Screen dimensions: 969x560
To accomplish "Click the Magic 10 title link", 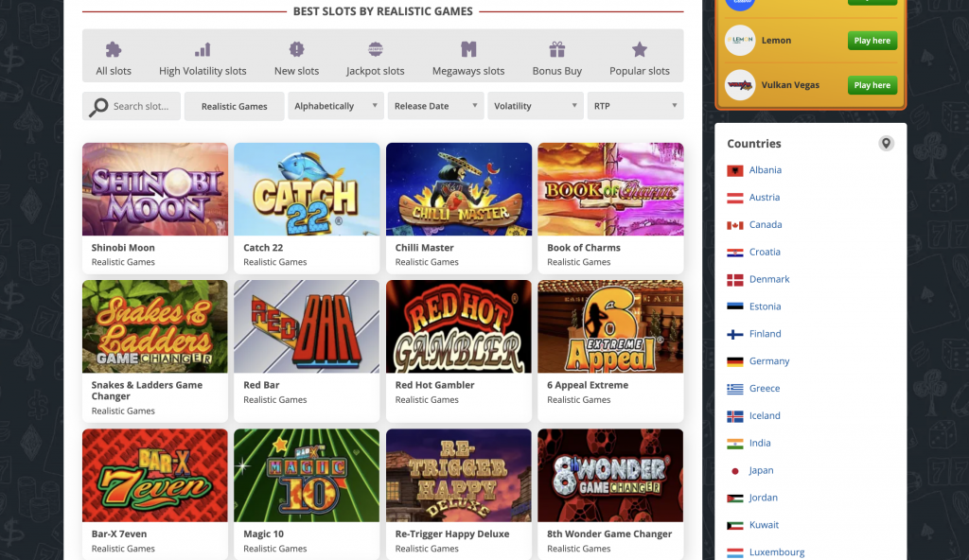I will [x=263, y=534].
